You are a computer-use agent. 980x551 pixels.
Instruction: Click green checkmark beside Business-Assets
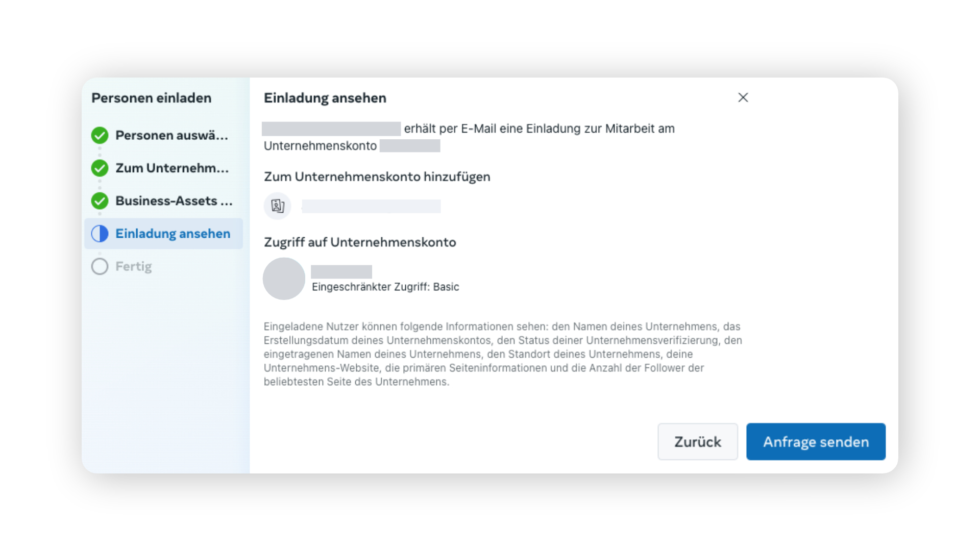(100, 201)
